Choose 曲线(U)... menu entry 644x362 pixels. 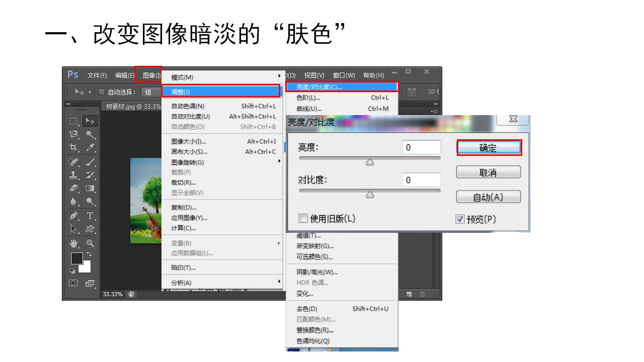tap(342, 109)
